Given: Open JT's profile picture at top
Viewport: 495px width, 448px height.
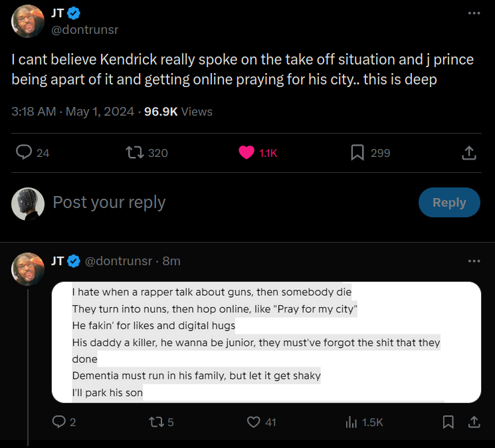Looking at the screenshot, I should click(28, 22).
